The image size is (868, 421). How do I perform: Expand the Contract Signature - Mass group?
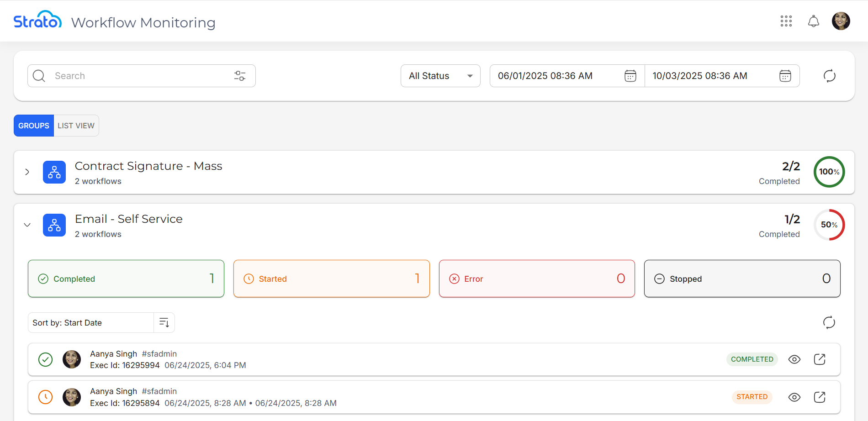click(27, 172)
